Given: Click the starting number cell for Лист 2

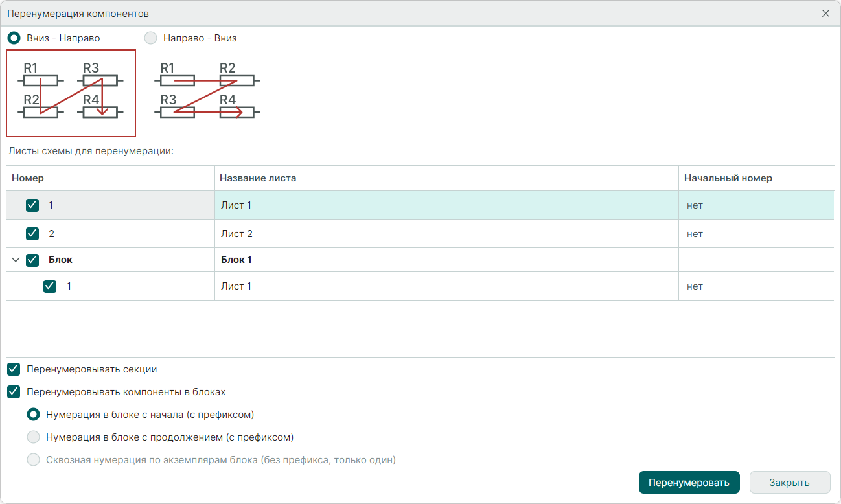Looking at the screenshot, I should [x=755, y=234].
